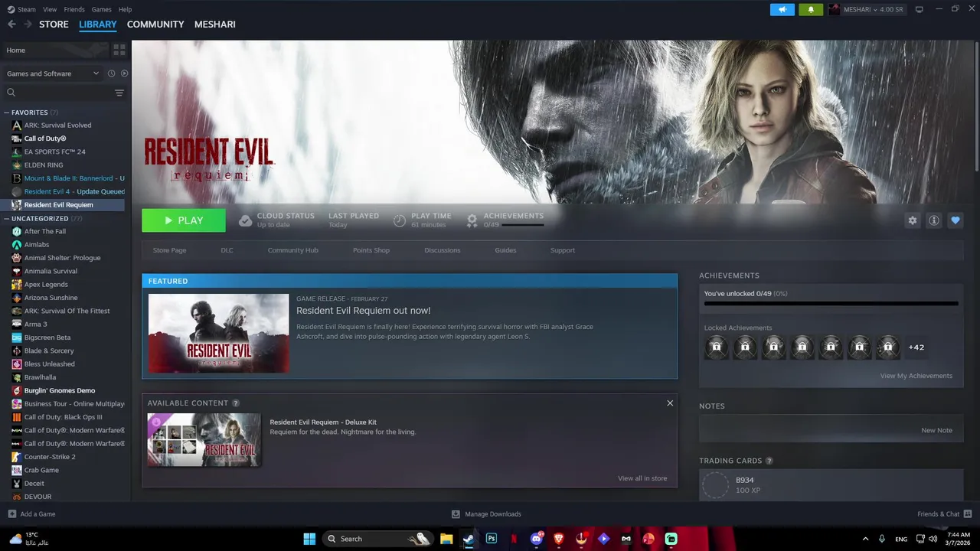This screenshot has width=980, height=551.
Task: Switch to grid collections view icon
Action: point(119,50)
